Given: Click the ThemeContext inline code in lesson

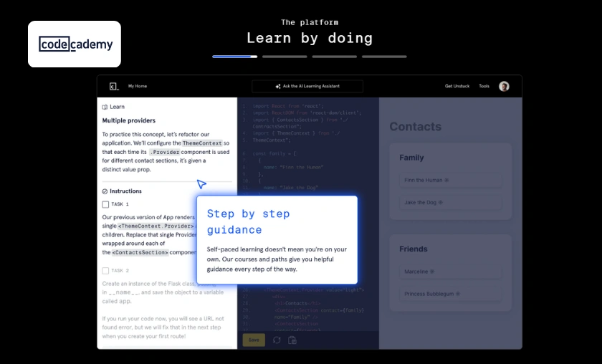Looking at the screenshot, I should point(202,143).
